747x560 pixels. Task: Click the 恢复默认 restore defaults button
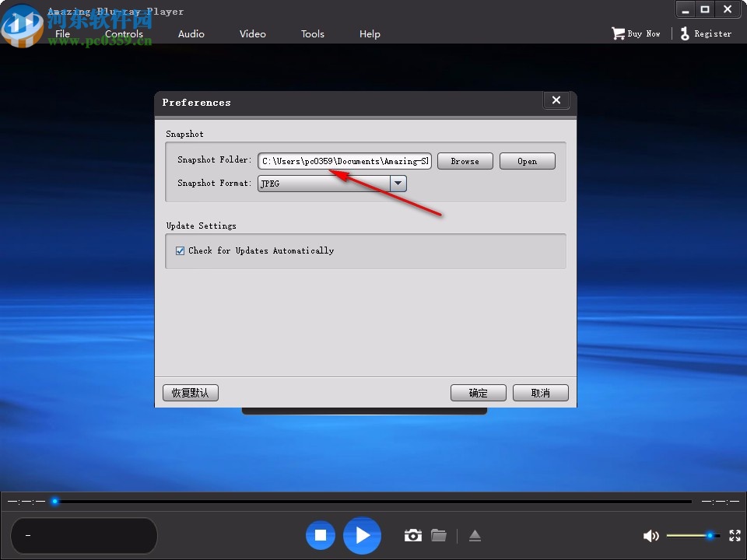coord(191,393)
